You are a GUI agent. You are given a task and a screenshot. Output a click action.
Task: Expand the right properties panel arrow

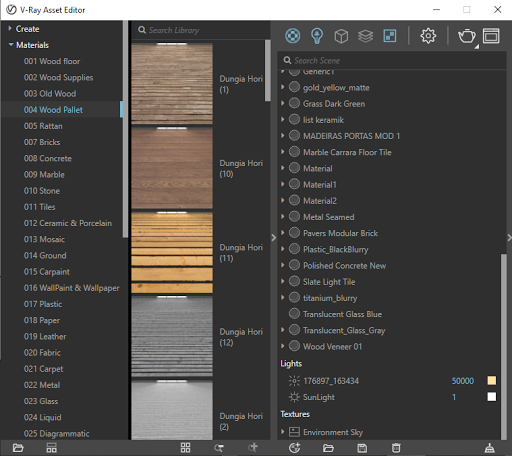[x=509, y=238]
